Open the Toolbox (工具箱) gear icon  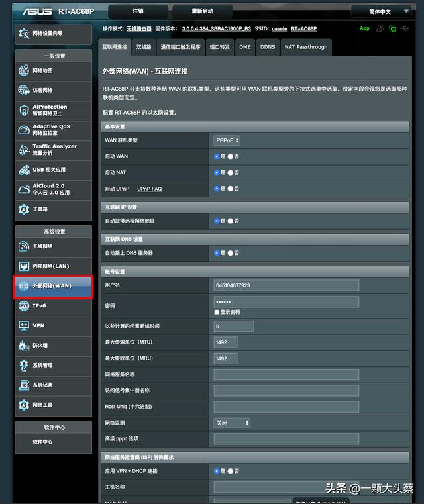[x=24, y=209]
